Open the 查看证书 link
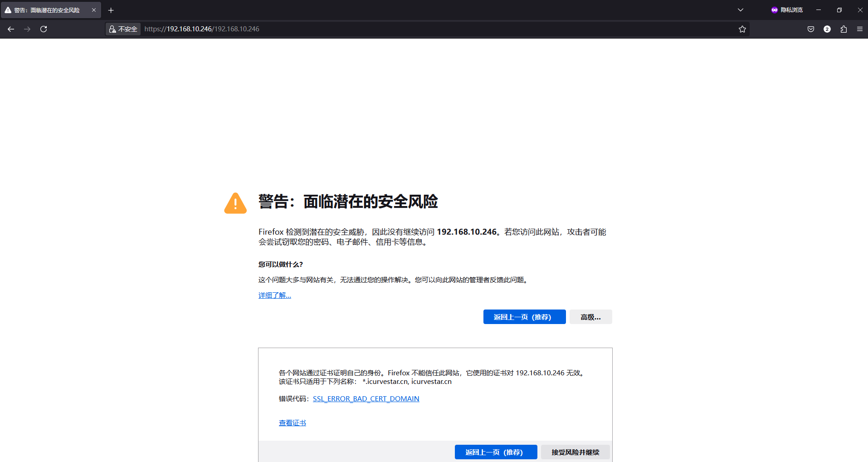 click(x=292, y=423)
